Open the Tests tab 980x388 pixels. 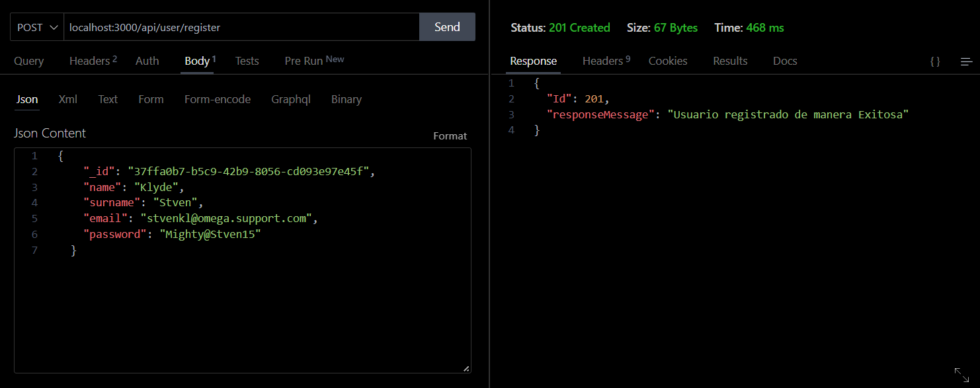coord(247,61)
